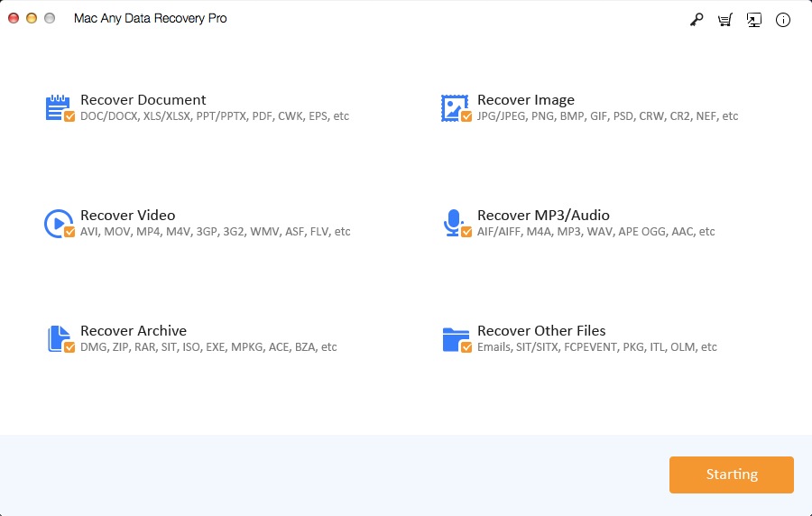Disable the Recover Video checkbox
Screen dimensions: 812x516
(x=69, y=232)
